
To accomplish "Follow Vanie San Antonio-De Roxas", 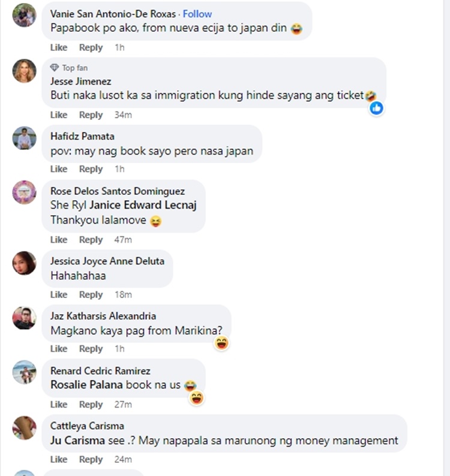I will pyautogui.click(x=197, y=14).
